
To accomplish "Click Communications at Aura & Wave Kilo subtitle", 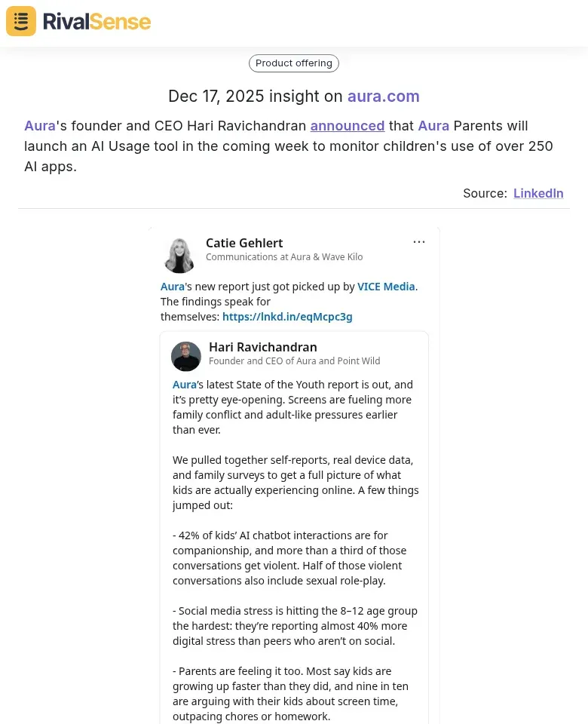I will pyautogui.click(x=284, y=257).
